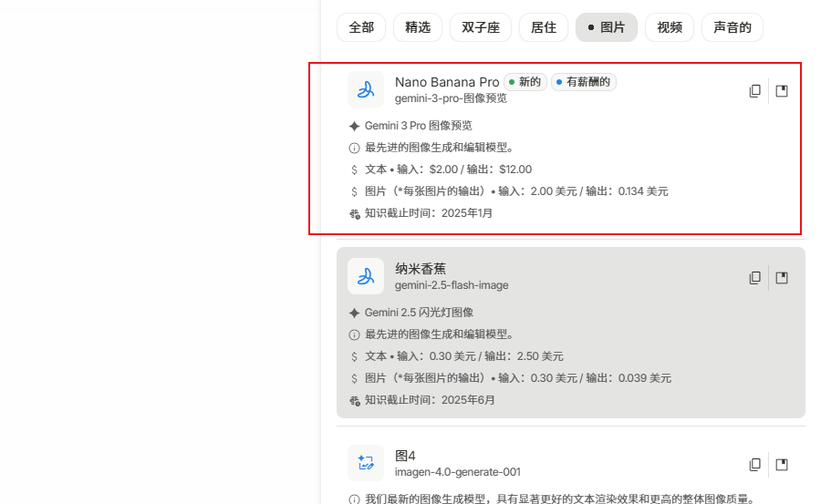Click the Gemini 3 Pro 图像预览 line
Image resolution: width=821 pixels, height=504 pixels.
click(419, 126)
